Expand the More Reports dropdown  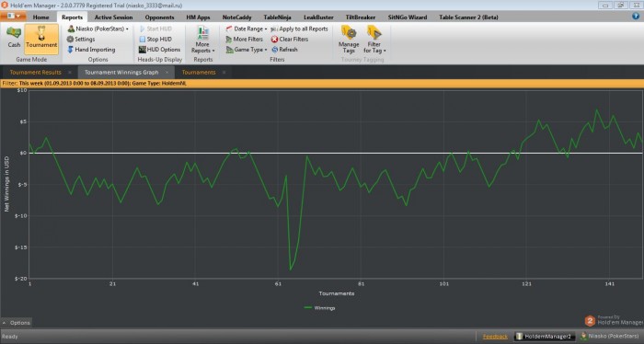(x=203, y=40)
